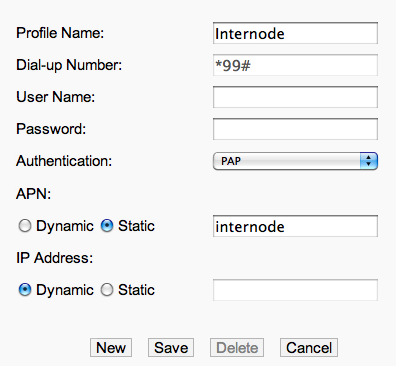Click the User Name label

[55, 97]
